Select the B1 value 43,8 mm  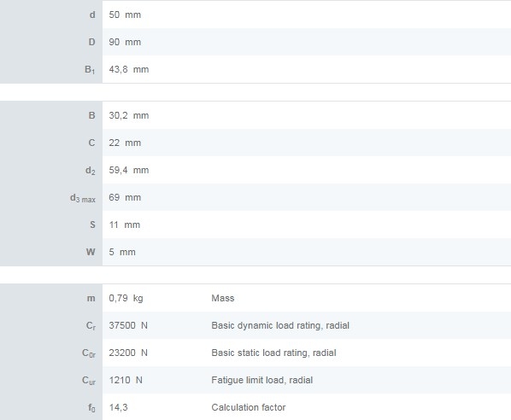129,69
